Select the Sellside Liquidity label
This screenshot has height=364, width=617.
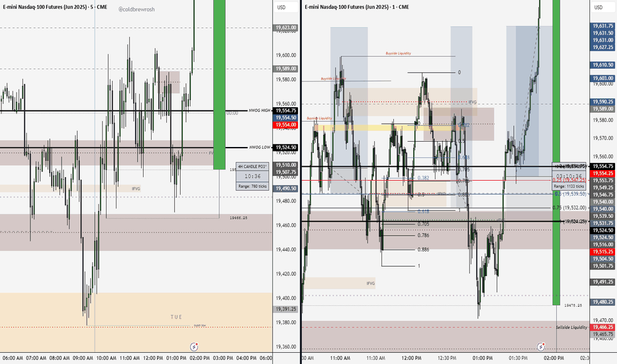point(572,328)
